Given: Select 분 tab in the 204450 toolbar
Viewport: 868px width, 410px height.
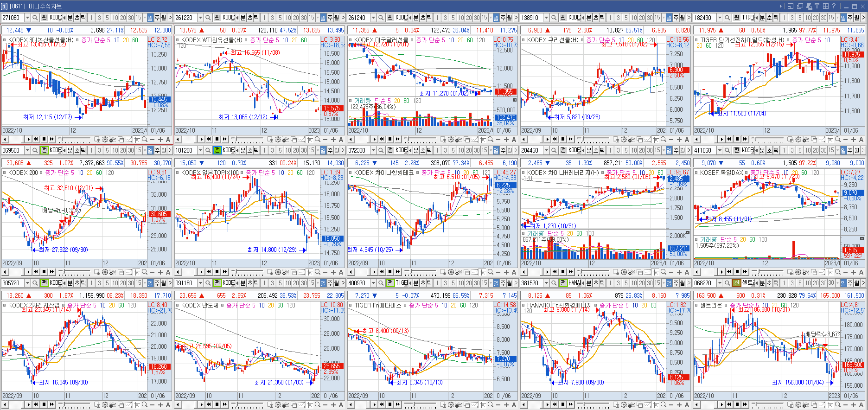Looking at the screenshot, I should (589, 150).
